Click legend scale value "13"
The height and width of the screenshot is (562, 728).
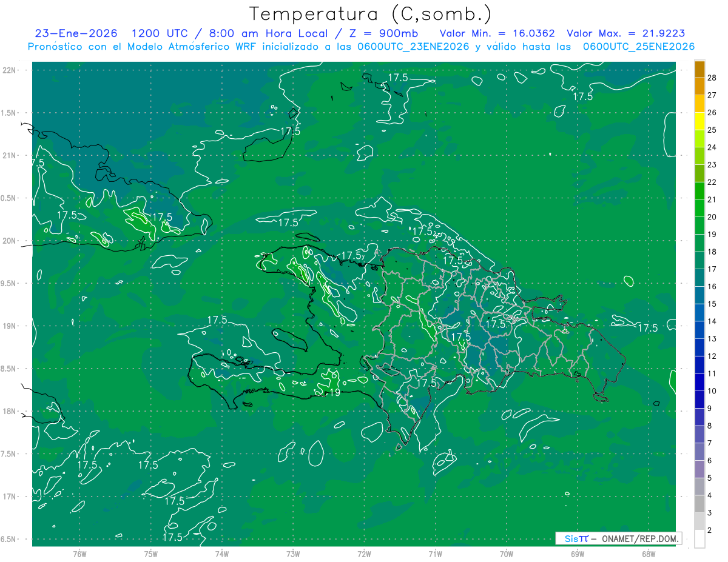[x=712, y=339]
